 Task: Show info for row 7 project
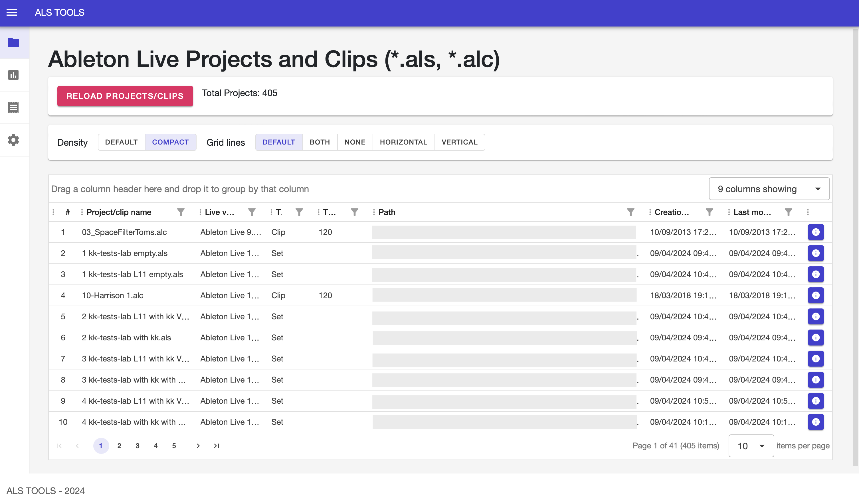click(816, 359)
